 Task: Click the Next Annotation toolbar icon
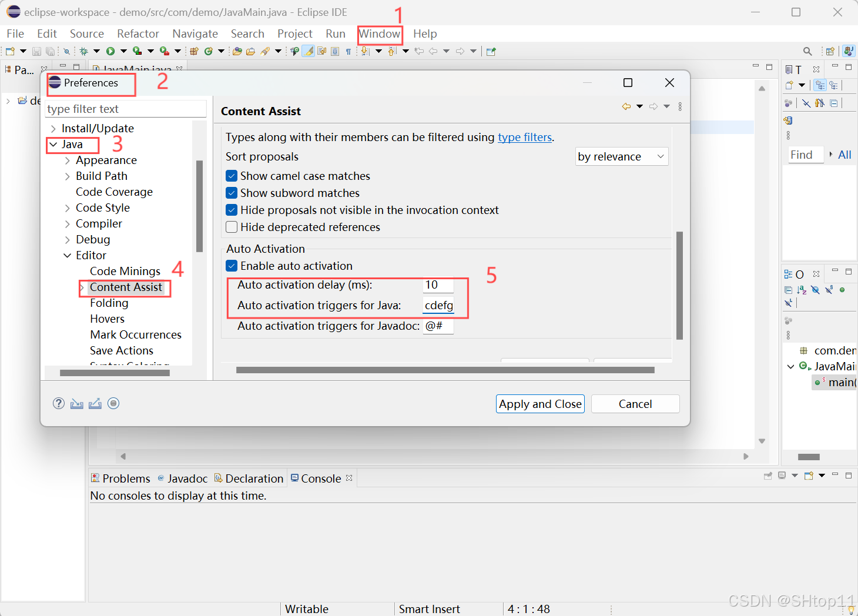coord(365,51)
